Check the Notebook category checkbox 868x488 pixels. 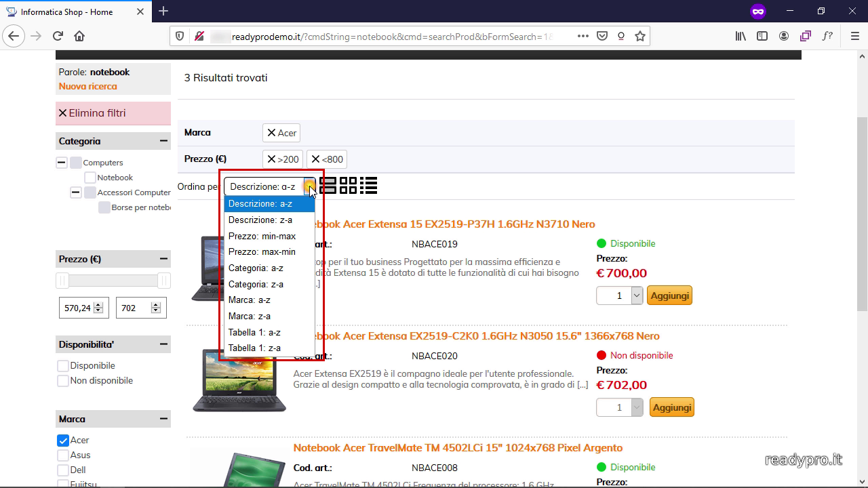[x=89, y=177]
